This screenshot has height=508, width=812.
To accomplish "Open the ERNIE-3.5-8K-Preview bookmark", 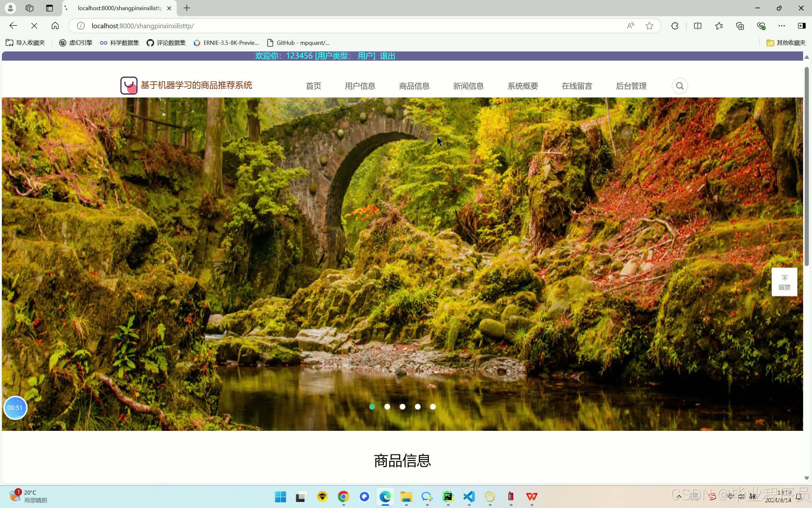I will click(x=226, y=43).
